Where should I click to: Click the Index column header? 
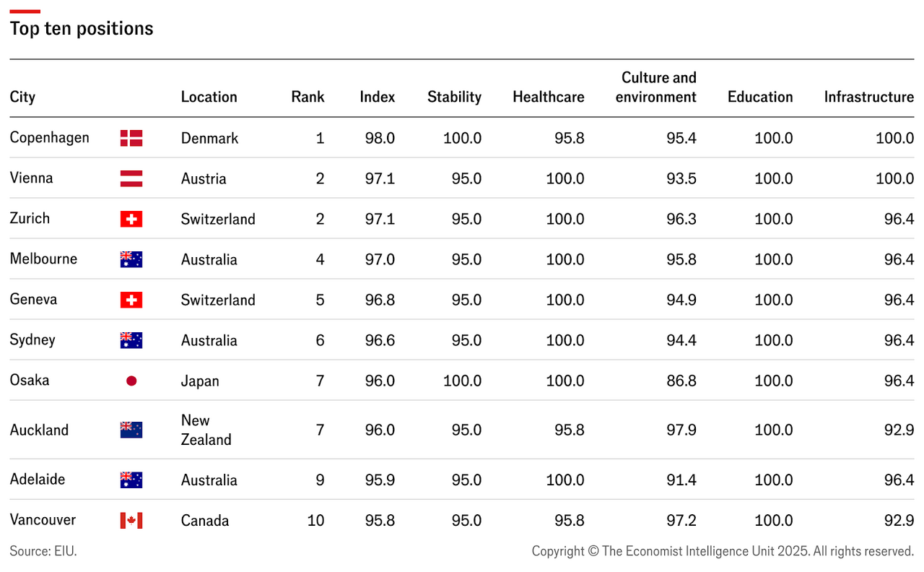tap(378, 97)
